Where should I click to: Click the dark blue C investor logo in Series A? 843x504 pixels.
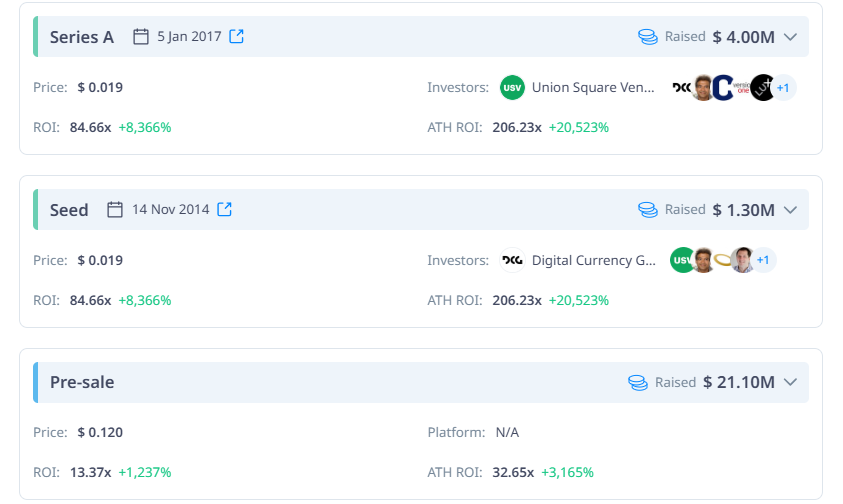click(722, 88)
